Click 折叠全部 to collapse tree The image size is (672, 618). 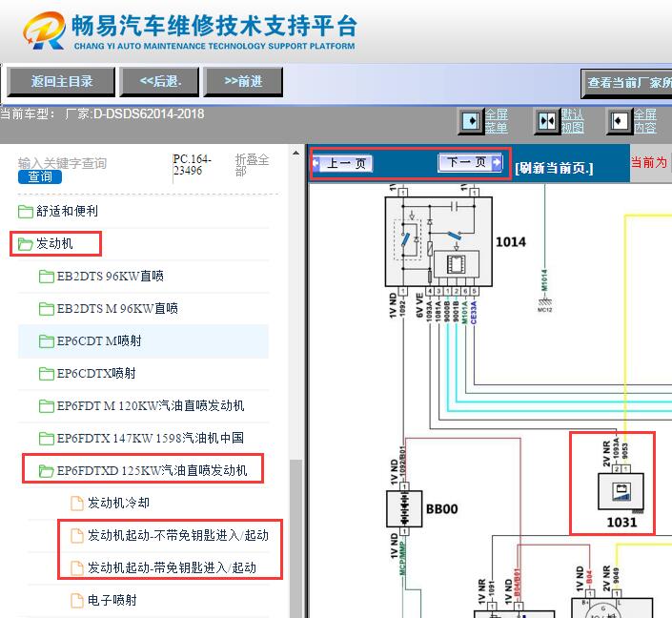tap(252, 165)
